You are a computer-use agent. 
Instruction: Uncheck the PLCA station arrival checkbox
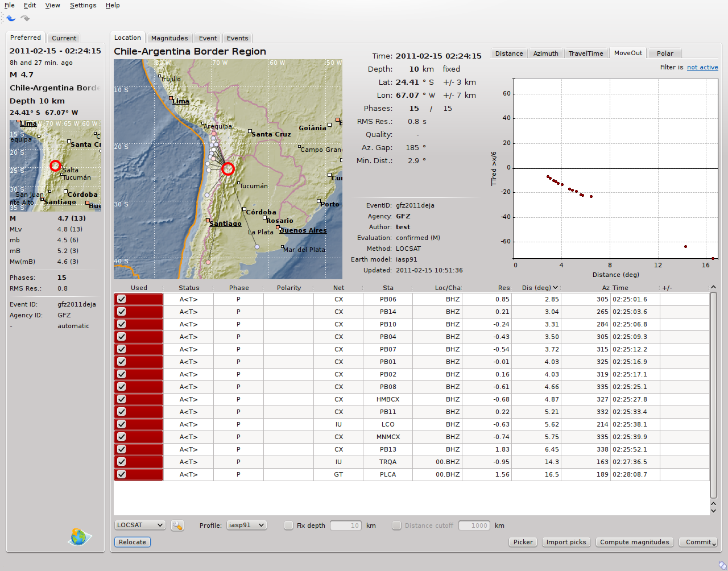[122, 474]
